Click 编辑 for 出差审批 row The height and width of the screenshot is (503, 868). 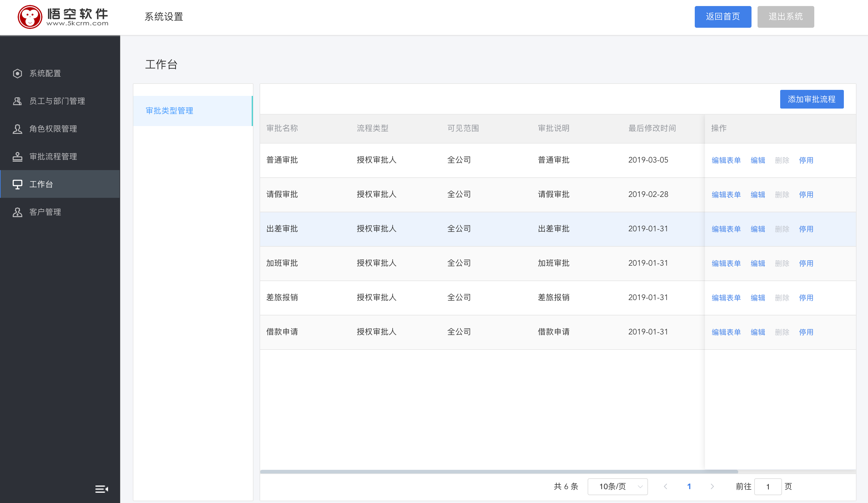coord(758,229)
